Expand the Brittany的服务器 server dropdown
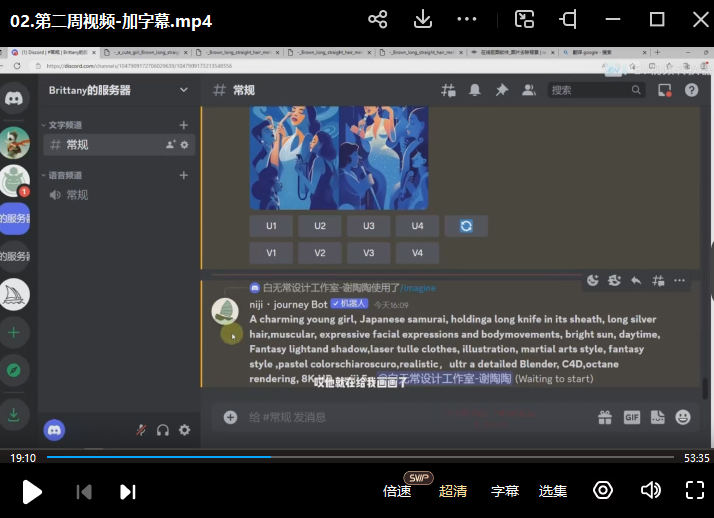Image resolution: width=714 pixels, height=518 pixels. (x=183, y=90)
